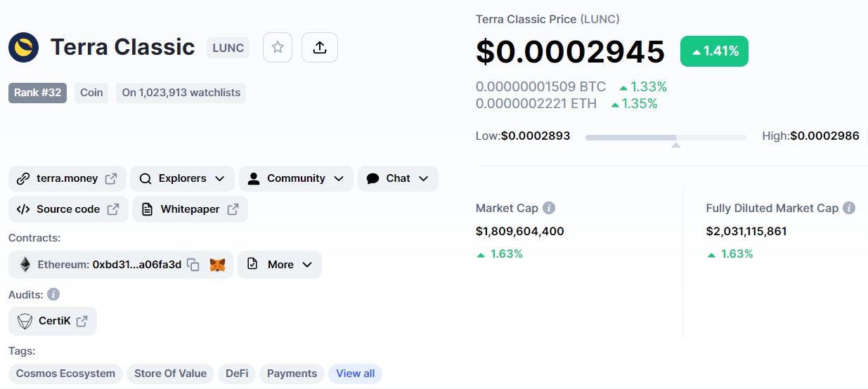Click the 0.00000001509 BTC price
The height and width of the screenshot is (389, 868).
click(x=540, y=87)
